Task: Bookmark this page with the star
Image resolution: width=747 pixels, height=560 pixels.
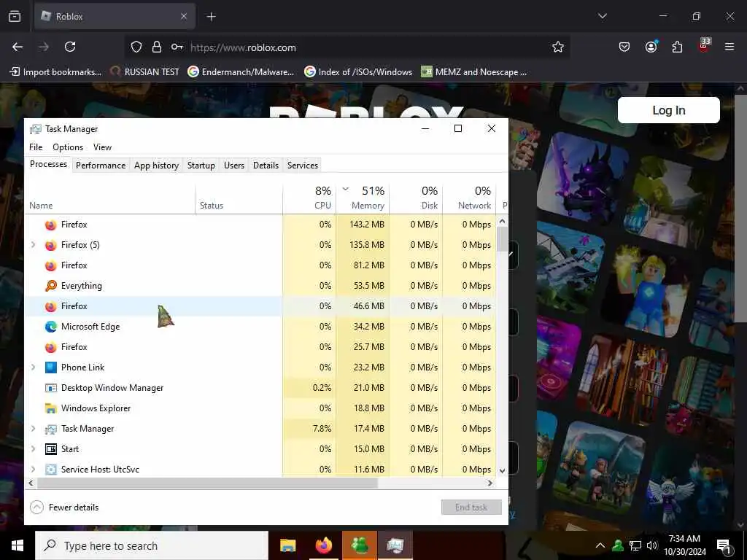Action: click(558, 47)
